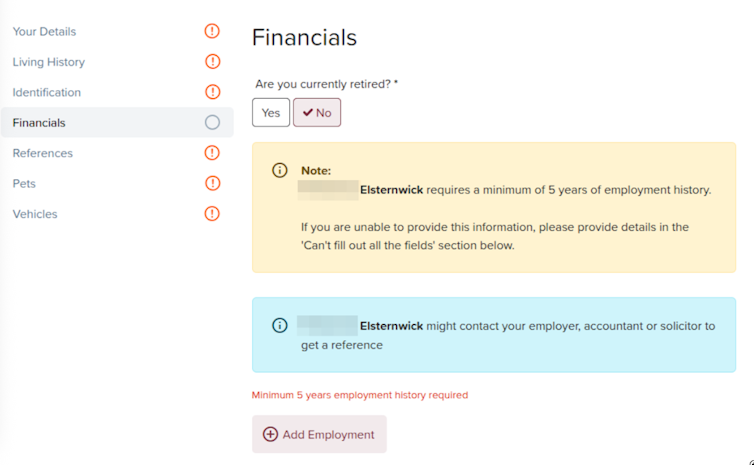
Task: Select Financials in the sidebar
Action: click(39, 123)
